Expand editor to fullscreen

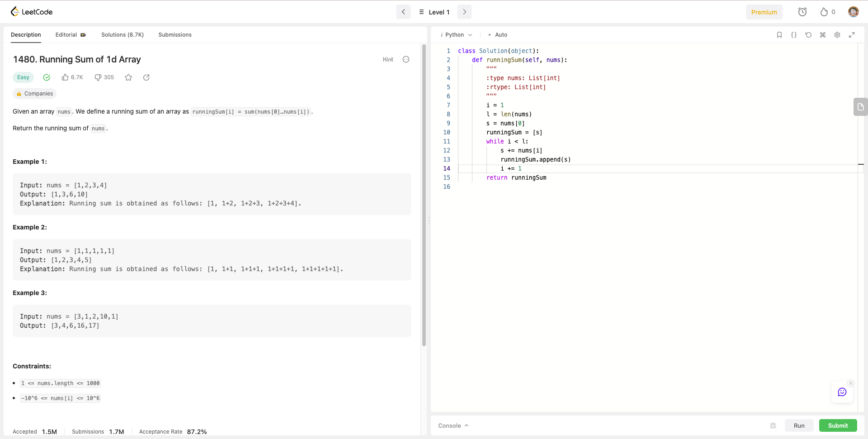(852, 35)
